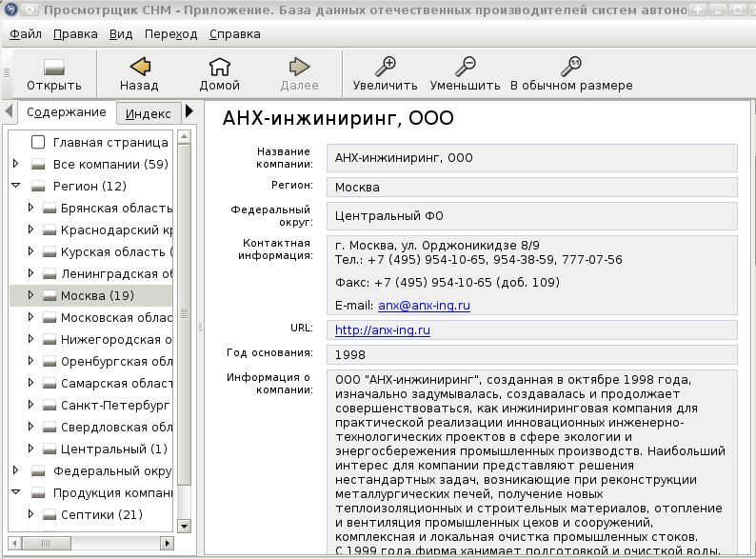This screenshot has height=559, width=756.
Task: Select Курская область in the tree
Action: click(116, 252)
